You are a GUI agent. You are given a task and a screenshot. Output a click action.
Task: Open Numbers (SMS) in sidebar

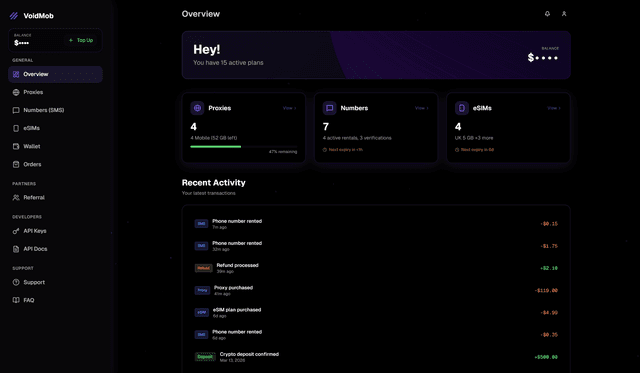point(55,110)
